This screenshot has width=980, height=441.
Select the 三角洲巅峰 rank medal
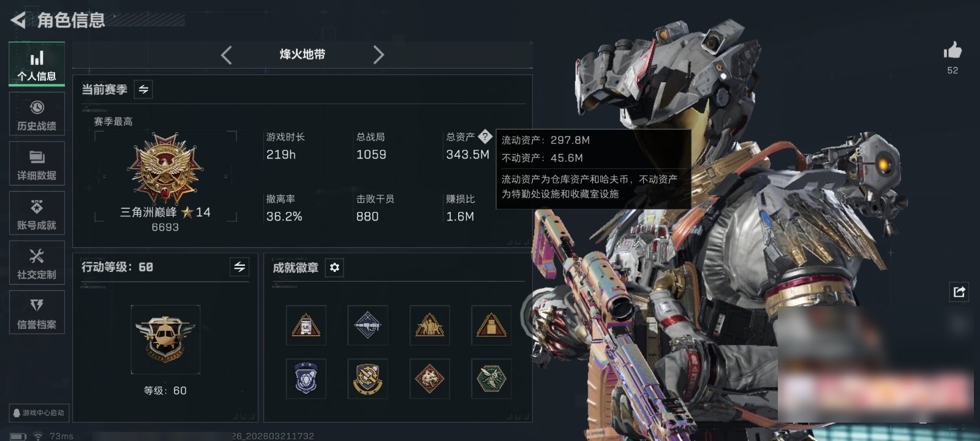click(165, 168)
